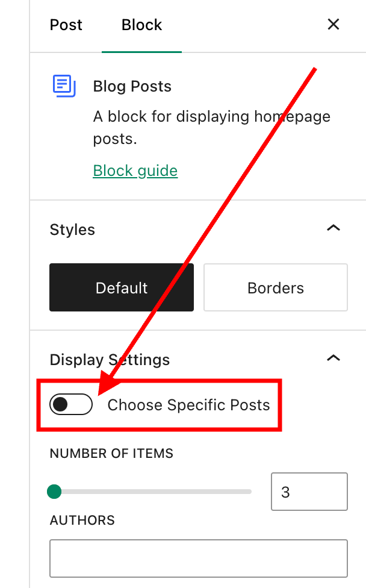Click into the Authors input field
Image resolution: width=366 pixels, height=588 pixels.
click(199, 558)
